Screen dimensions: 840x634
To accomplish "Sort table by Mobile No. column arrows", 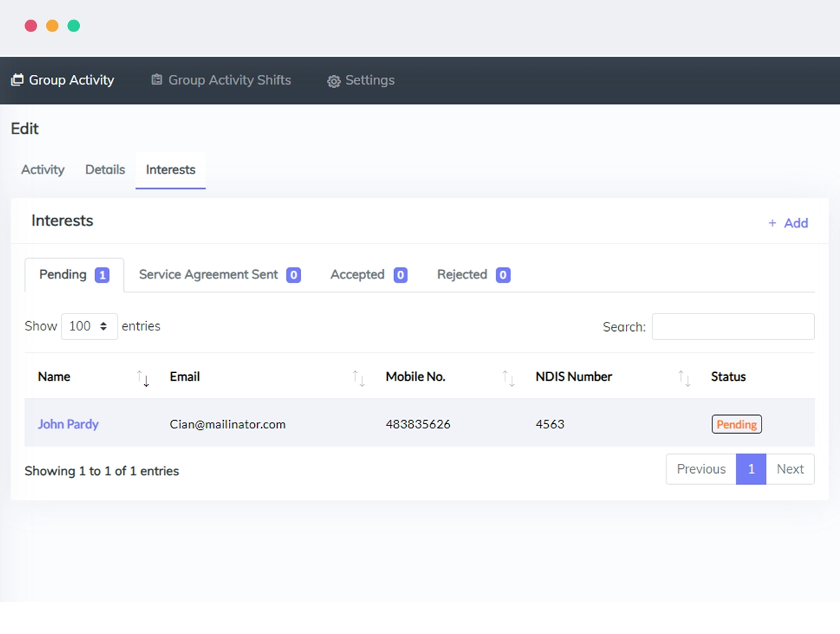I will coord(508,378).
